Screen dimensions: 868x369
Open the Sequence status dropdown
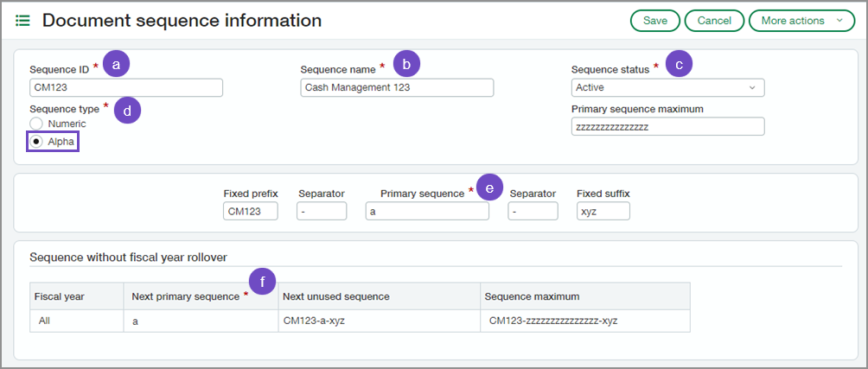(x=667, y=87)
